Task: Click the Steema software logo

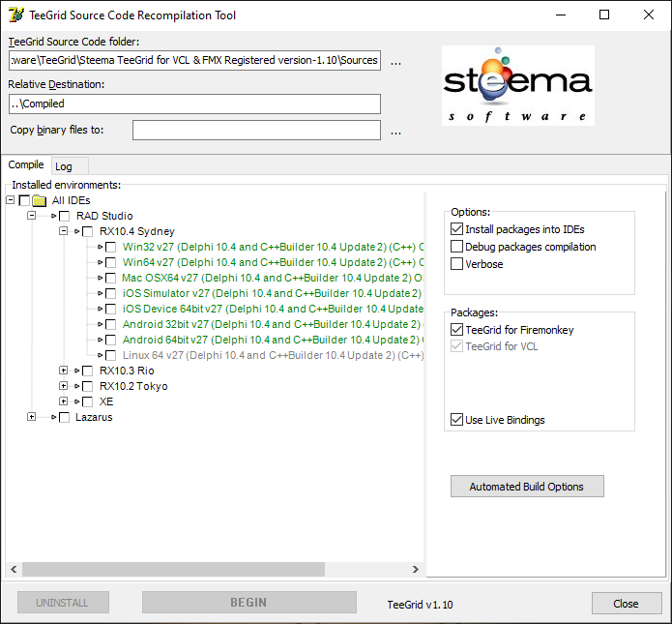Action: pyautogui.click(x=517, y=85)
